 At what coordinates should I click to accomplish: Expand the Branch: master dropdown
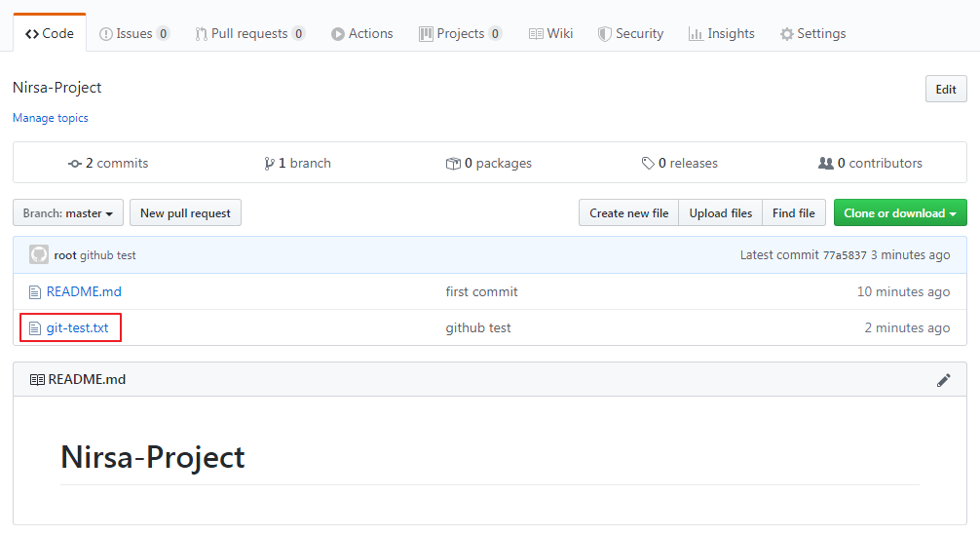point(68,213)
